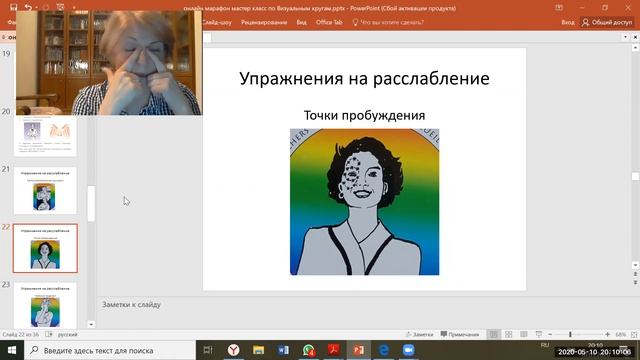Switch to Slide Sorter view icon
This screenshot has width=640, height=360.
coord(509,335)
